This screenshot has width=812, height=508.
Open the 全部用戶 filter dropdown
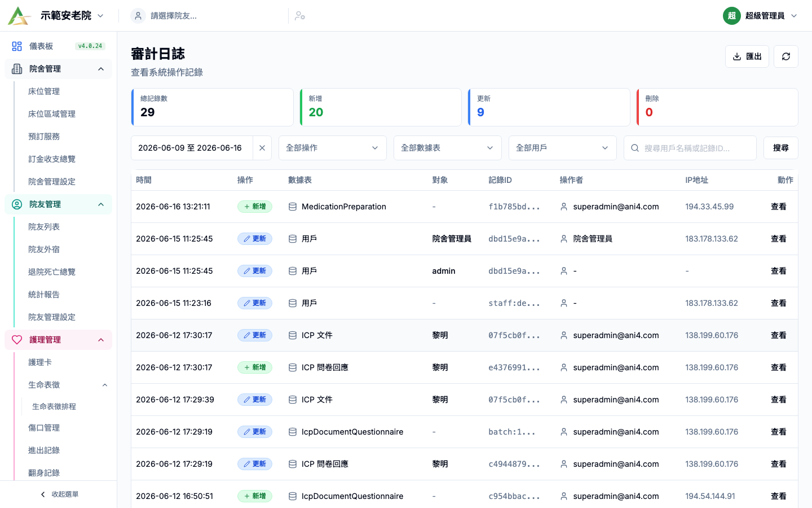563,148
